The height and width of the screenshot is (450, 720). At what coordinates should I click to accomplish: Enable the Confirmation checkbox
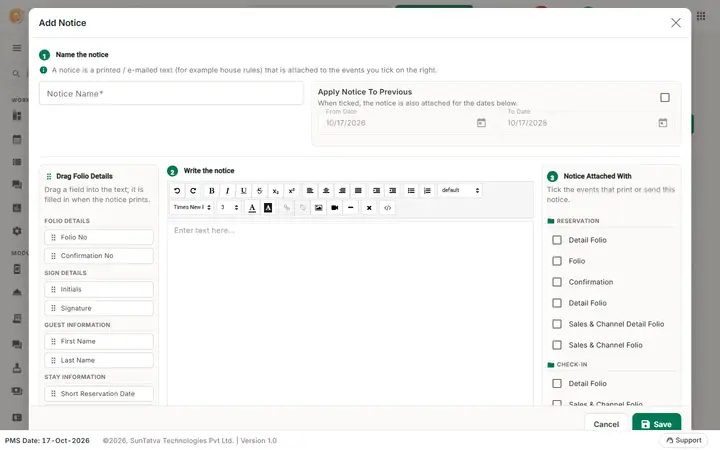click(557, 282)
